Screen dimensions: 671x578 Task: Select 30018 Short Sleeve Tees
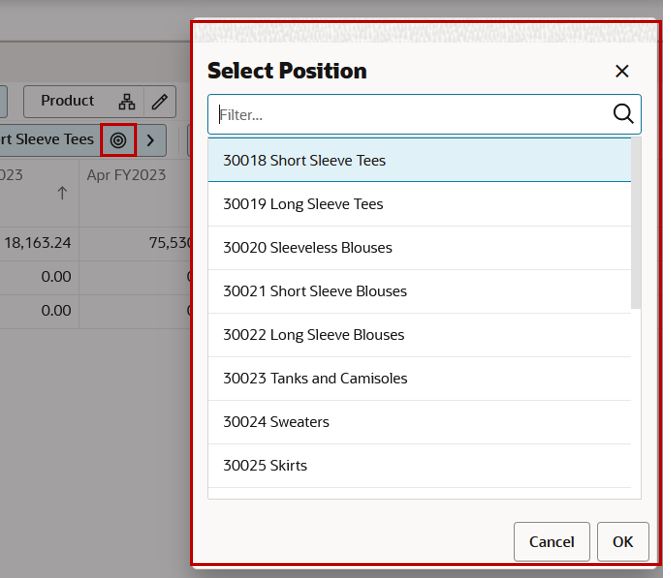pos(419,160)
